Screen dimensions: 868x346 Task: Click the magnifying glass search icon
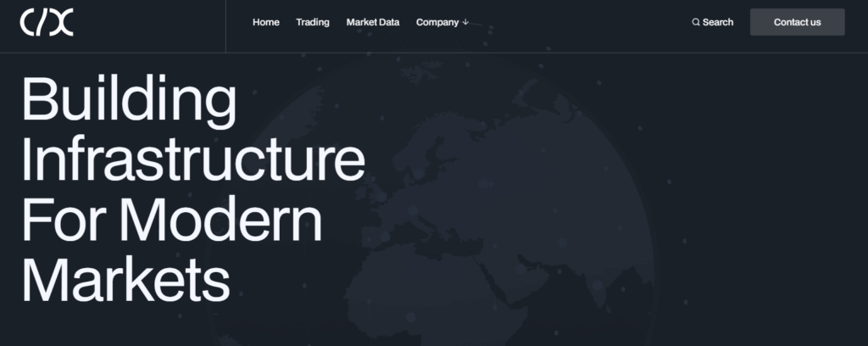tap(696, 22)
